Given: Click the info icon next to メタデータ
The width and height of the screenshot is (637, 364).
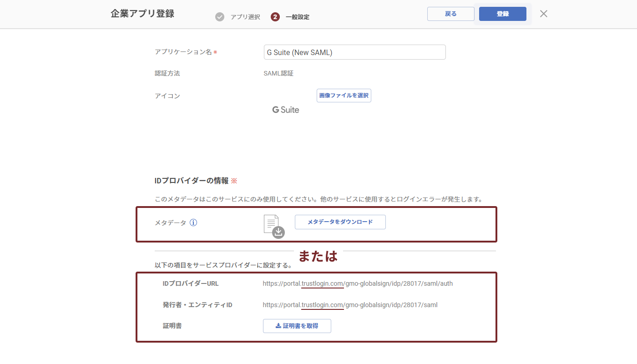Looking at the screenshot, I should (193, 222).
